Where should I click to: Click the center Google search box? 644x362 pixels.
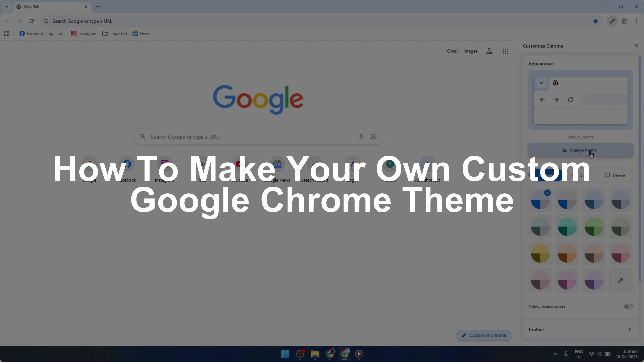click(x=250, y=137)
